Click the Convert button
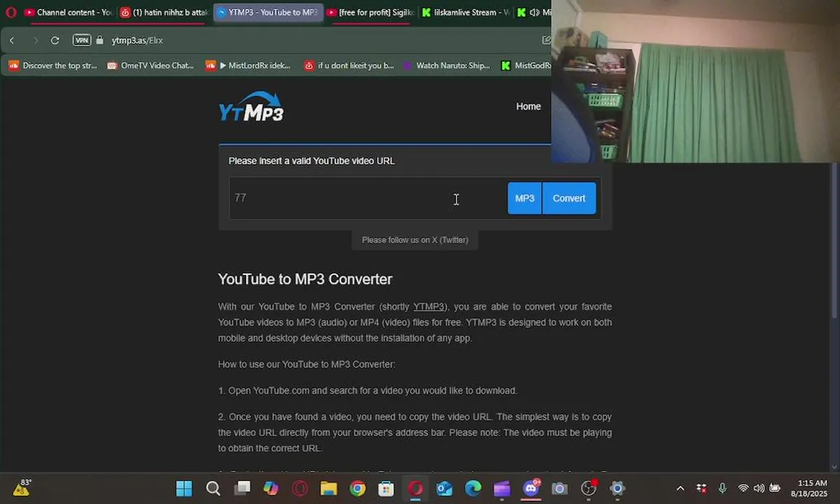This screenshot has width=840, height=504. pyautogui.click(x=569, y=198)
